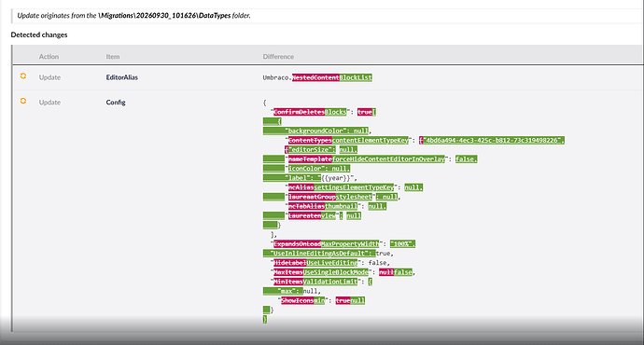Click the Update label in EditorAlias row

coord(49,77)
